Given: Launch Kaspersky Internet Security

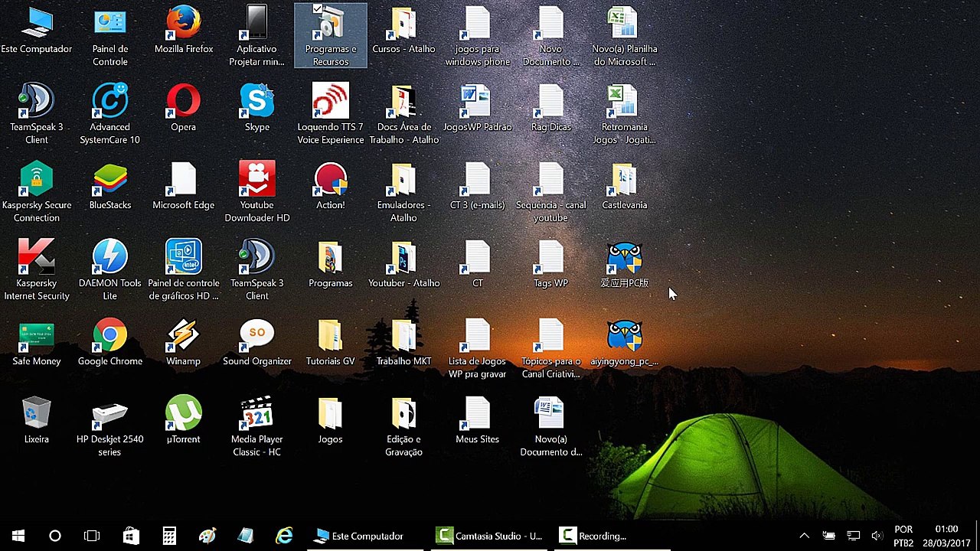Looking at the screenshot, I should point(36,270).
